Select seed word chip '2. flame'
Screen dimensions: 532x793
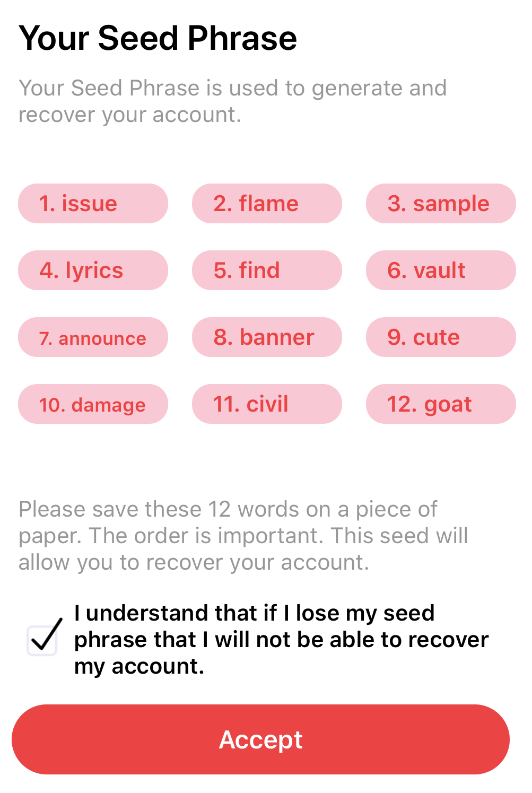[267, 204]
